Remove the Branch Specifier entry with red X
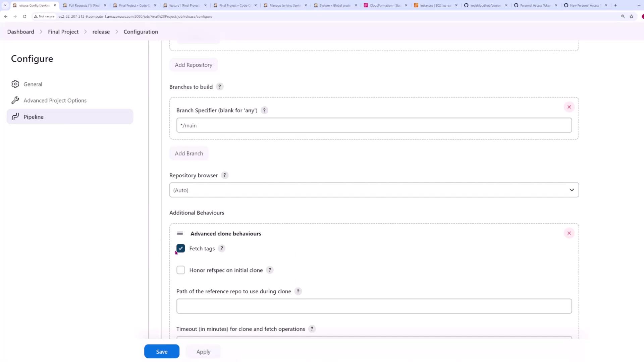The image size is (644, 362). point(569,107)
